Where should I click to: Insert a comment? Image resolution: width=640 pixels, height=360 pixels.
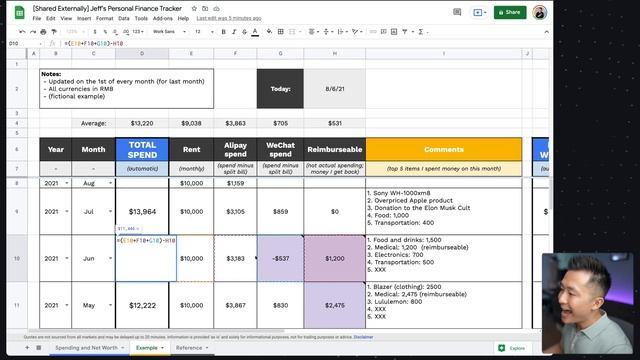coord(383,32)
